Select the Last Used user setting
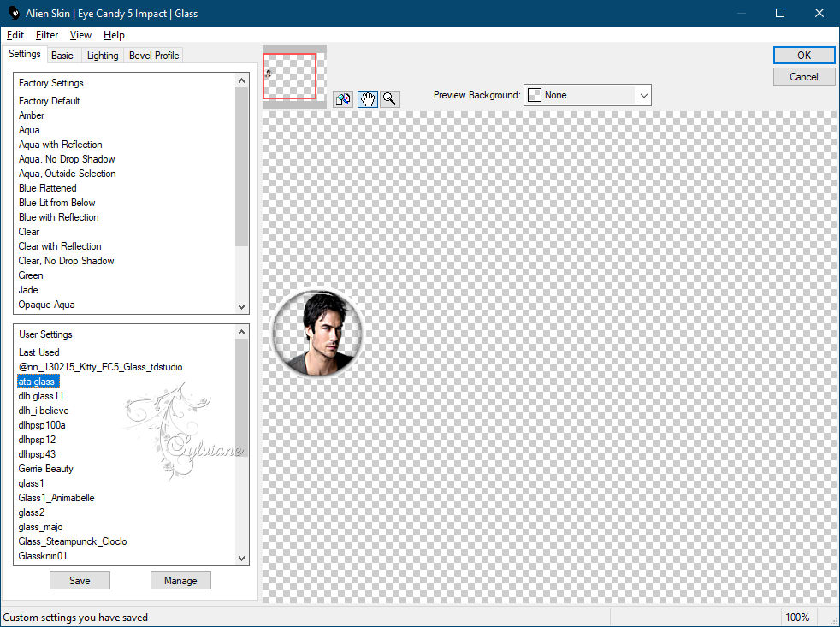Screen dimensions: 840x627 click(38, 352)
